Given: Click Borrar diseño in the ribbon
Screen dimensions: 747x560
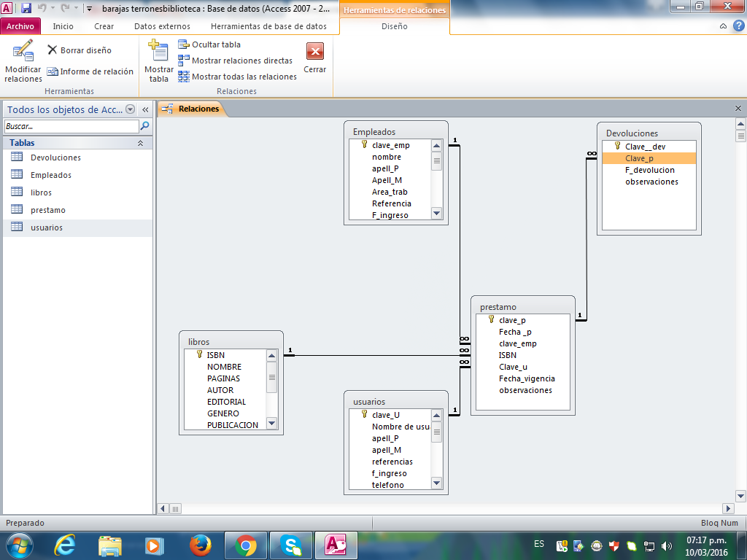Looking at the screenshot, I should tap(80, 50).
